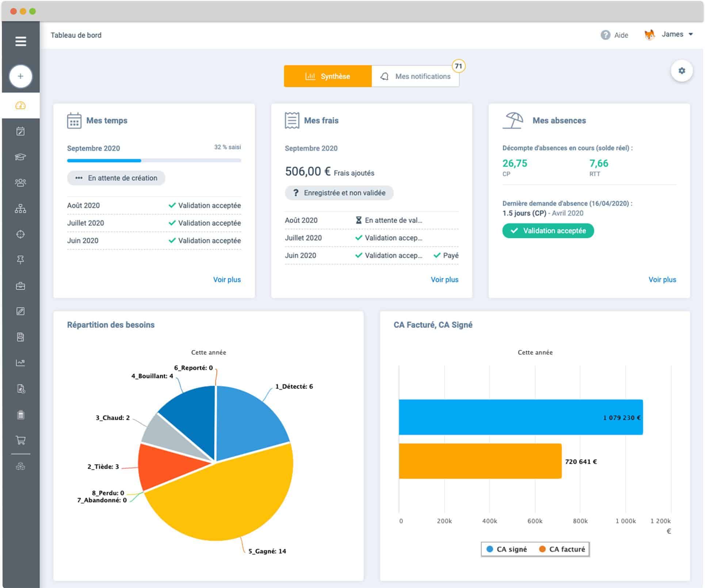Click the Septembre 2020 time progress bar

154,160
